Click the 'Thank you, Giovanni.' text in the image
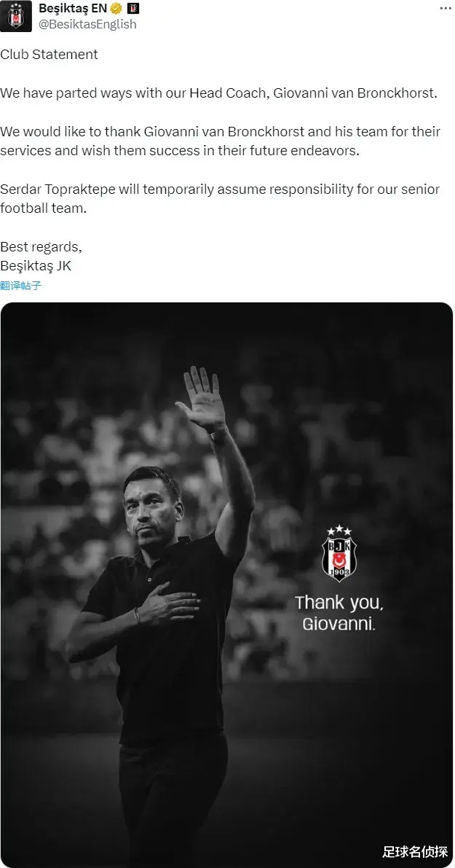Viewport: 455px width, 868px height. coord(339,613)
